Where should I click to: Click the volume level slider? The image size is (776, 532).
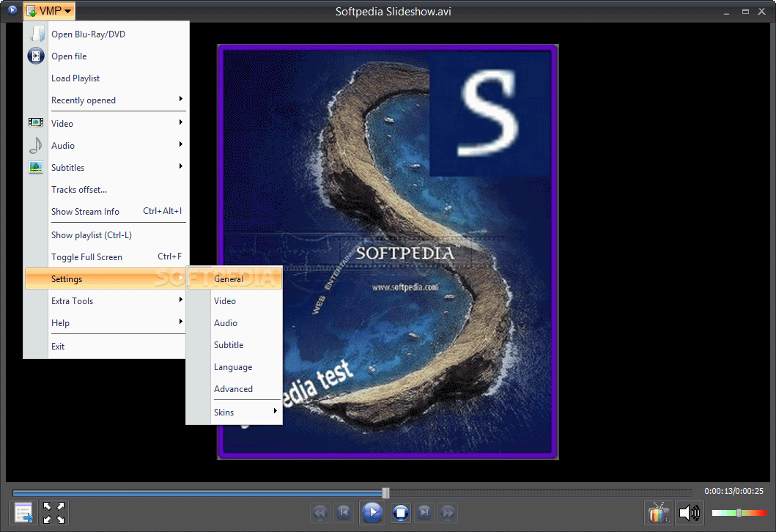tap(739, 513)
